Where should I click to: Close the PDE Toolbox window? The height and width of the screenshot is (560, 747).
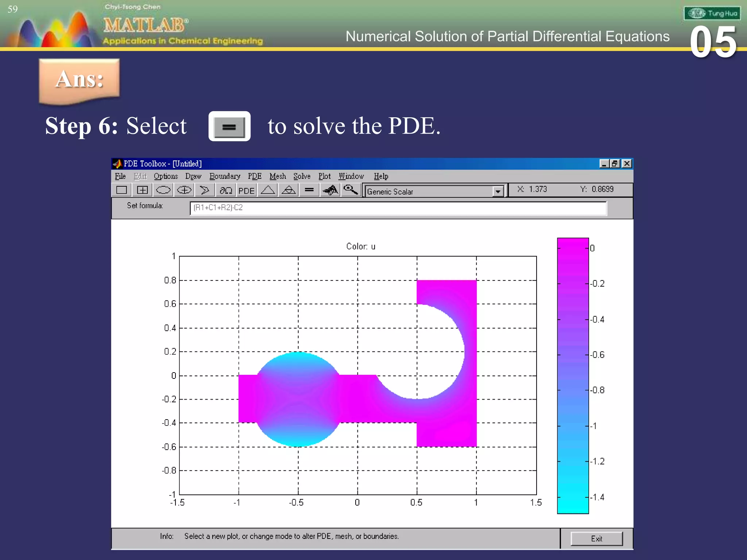tap(627, 164)
